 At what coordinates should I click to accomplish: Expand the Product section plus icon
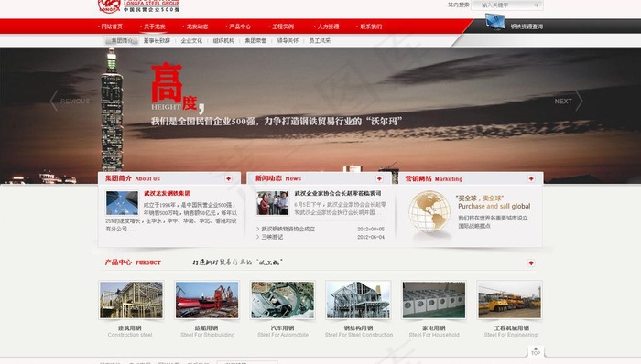[530, 262]
